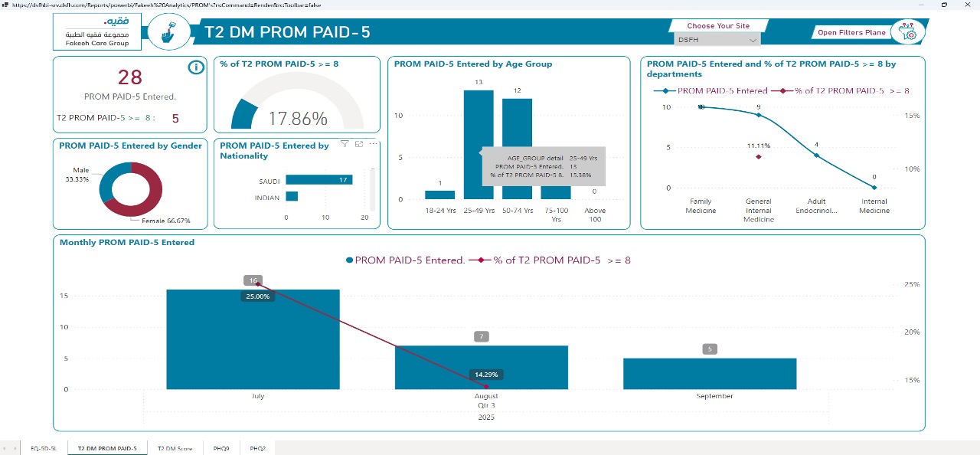Click the 18-24 Yrs age group bar

tap(439, 195)
